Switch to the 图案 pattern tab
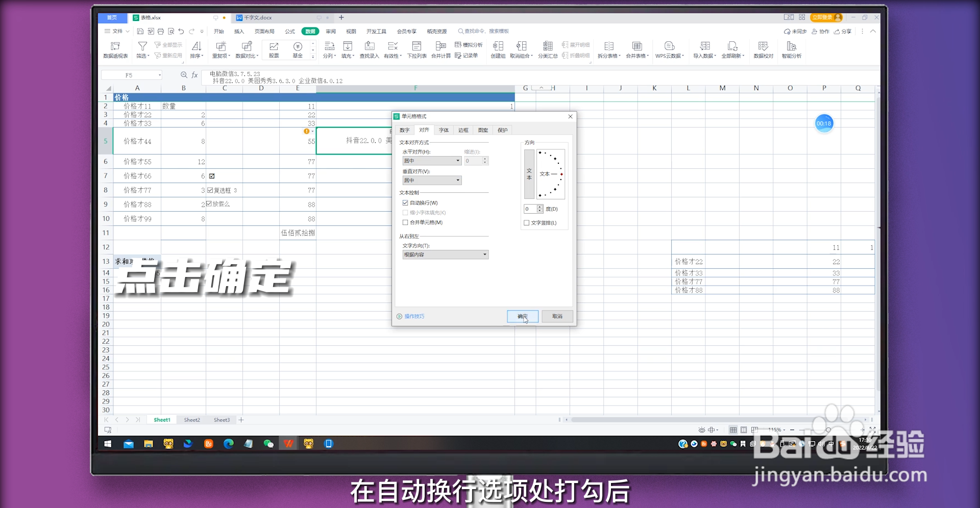This screenshot has height=508, width=980. (x=483, y=130)
